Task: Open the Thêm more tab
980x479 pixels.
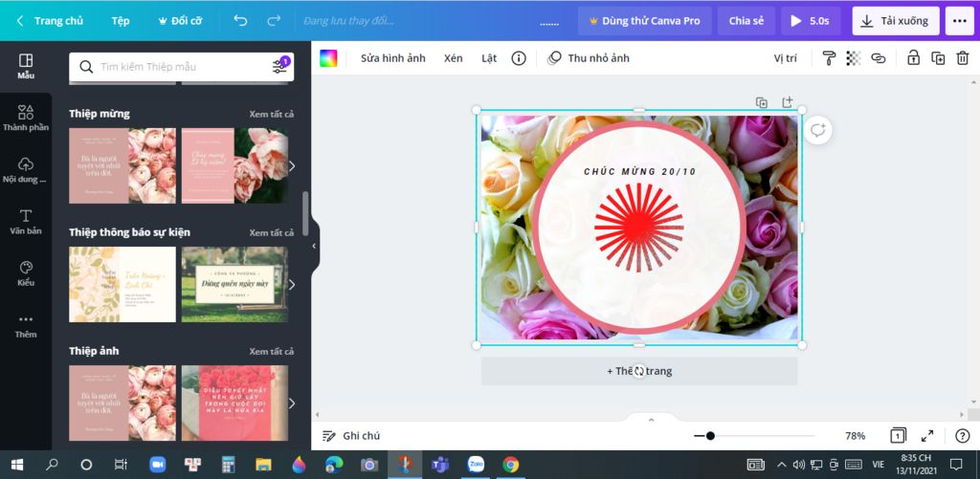Action: (26, 326)
